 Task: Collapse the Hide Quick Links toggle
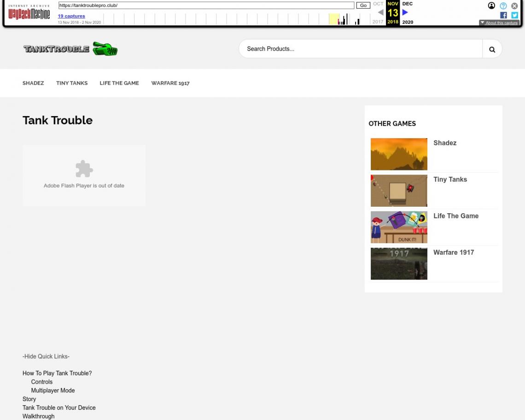click(46, 356)
